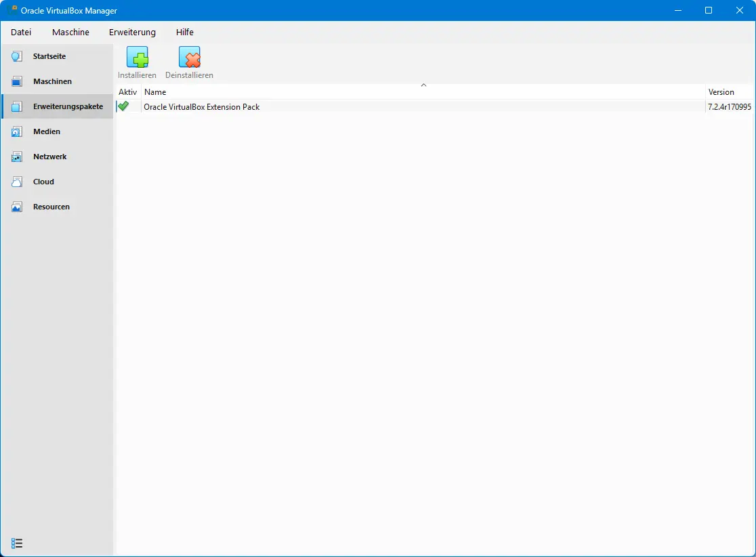Open the Hilfe menu
The height and width of the screenshot is (557, 756).
[x=184, y=32]
